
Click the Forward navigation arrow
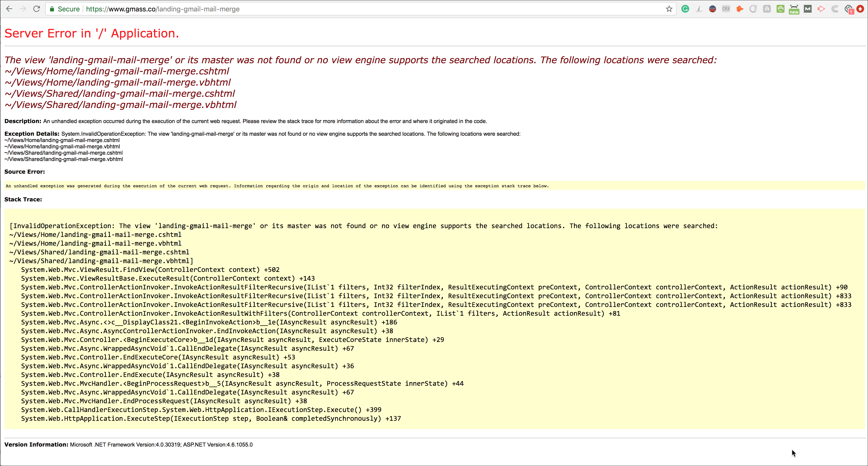(23, 9)
